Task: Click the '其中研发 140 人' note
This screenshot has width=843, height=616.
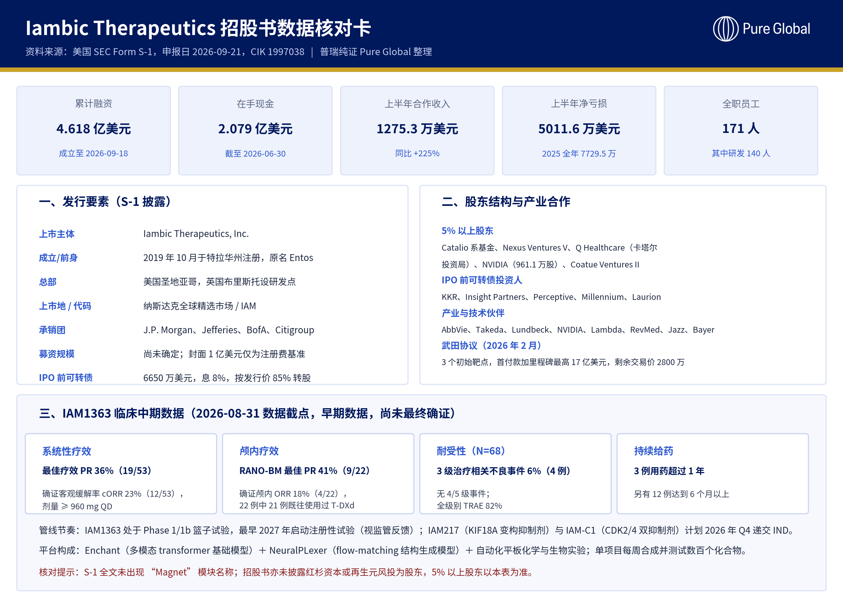Action: coord(741,153)
